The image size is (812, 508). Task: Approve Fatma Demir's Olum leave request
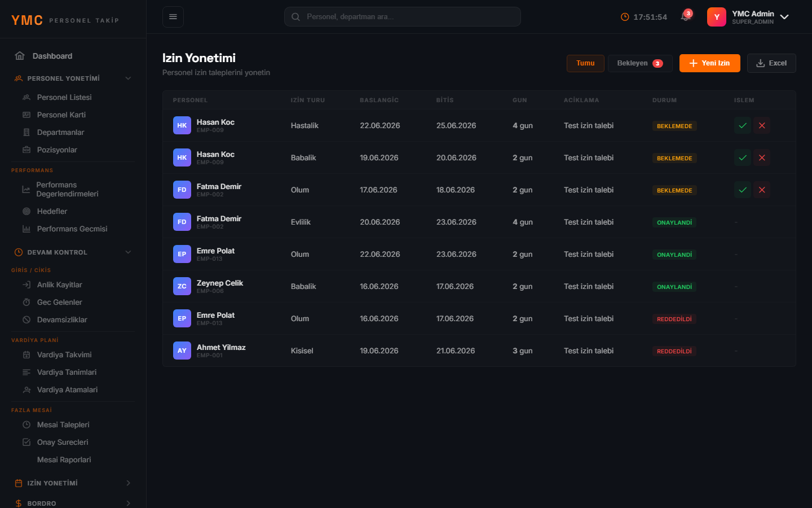click(x=743, y=190)
